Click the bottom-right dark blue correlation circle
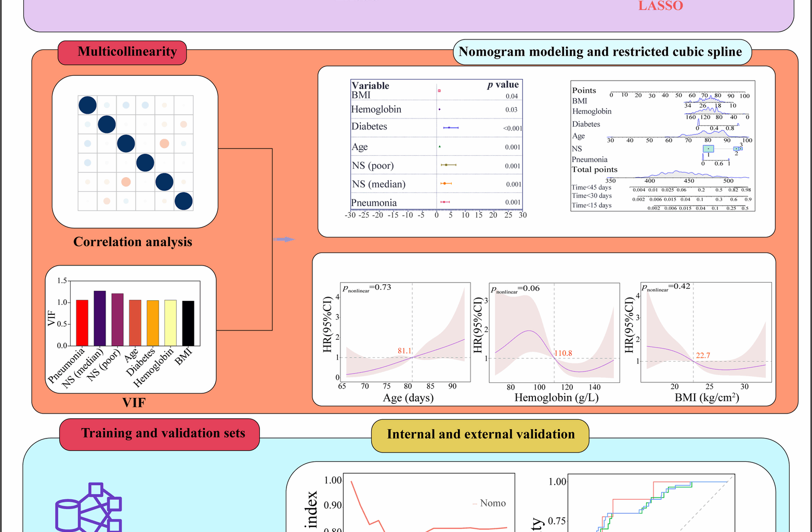 tap(183, 201)
